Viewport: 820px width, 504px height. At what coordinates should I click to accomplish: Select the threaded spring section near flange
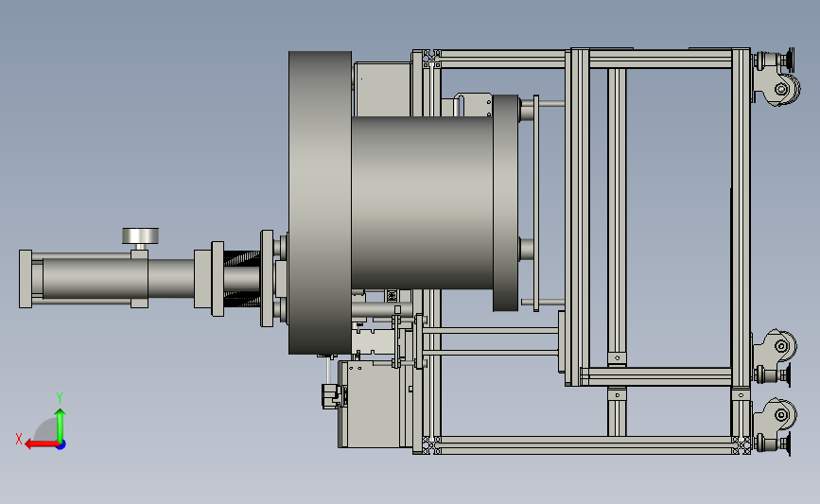coord(241,279)
